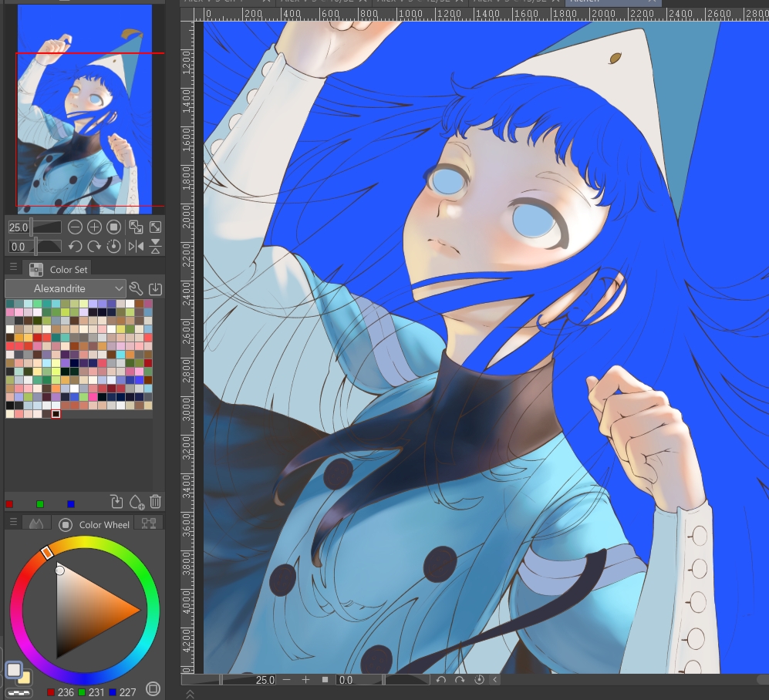
Task: Switch to the Color Set tab
Action: tap(59, 269)
